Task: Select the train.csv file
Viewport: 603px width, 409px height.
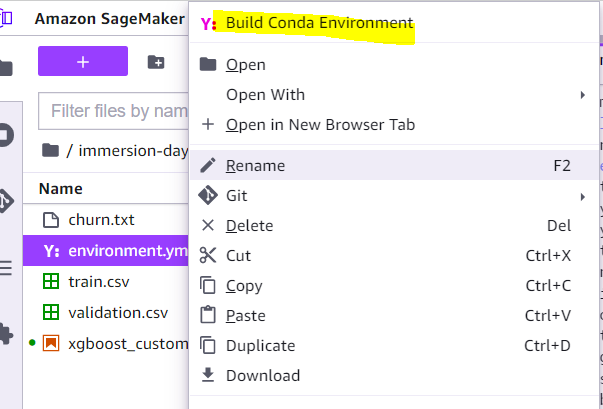Action: tap(106, 282)
